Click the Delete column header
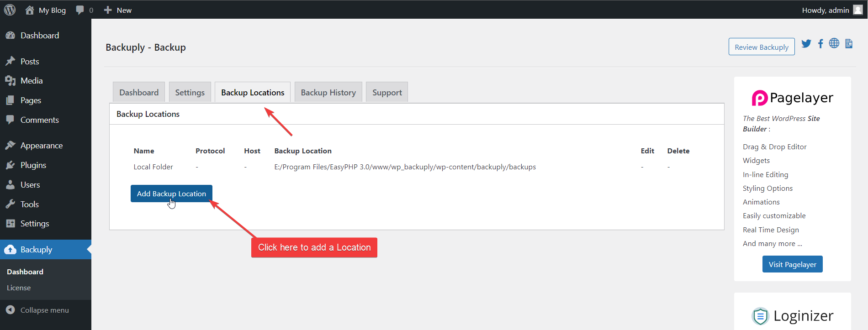This screenshot has height=330, width=868. pyautogui.click(x=678, y=151)
